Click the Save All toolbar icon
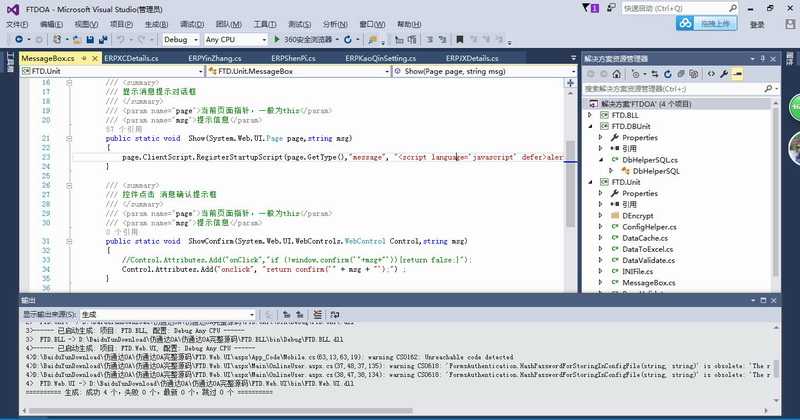This screenshot has height=420, width=800. (103, 39)
